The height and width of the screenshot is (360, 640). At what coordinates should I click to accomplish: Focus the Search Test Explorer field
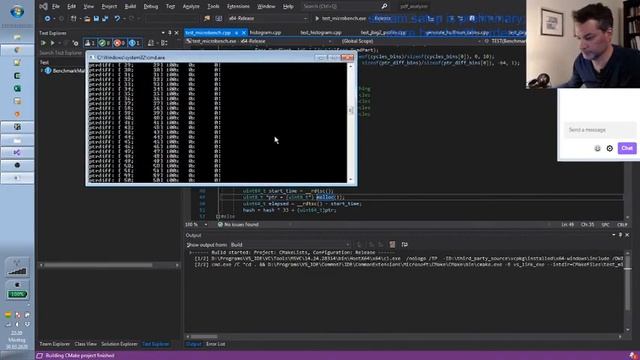click(61, 53)
